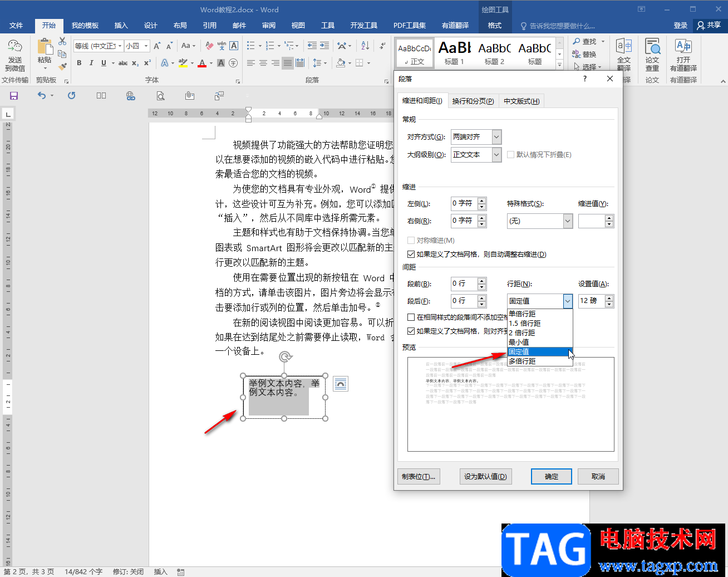Click the red font color button
The width and height of the screenshot is (728, 577).
point(202,63)
